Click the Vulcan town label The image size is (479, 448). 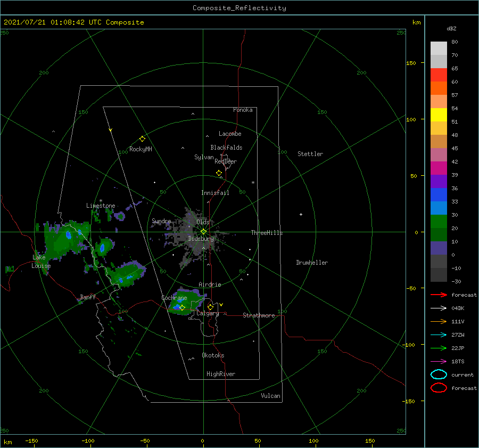pyautogui.click(x=271, y=396)
